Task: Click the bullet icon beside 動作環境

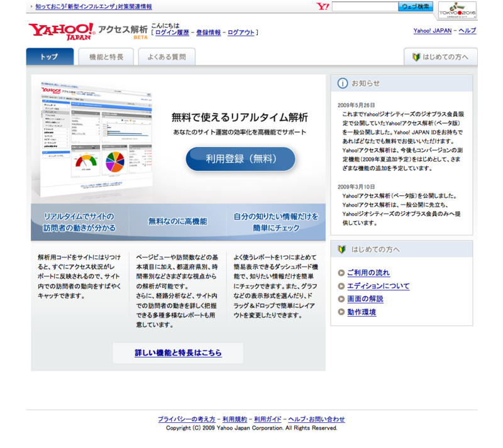Action: pos(341,312)
